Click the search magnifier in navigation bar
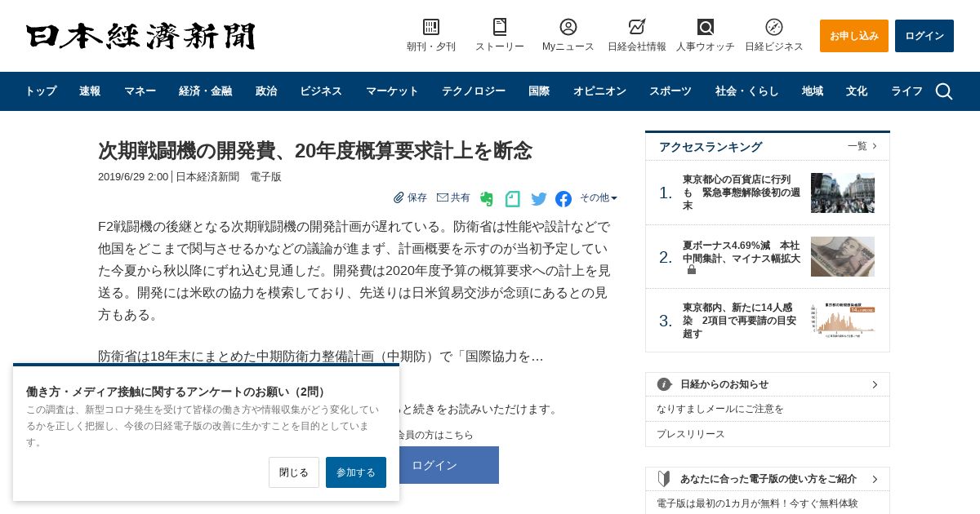 (x=944, y=91)
